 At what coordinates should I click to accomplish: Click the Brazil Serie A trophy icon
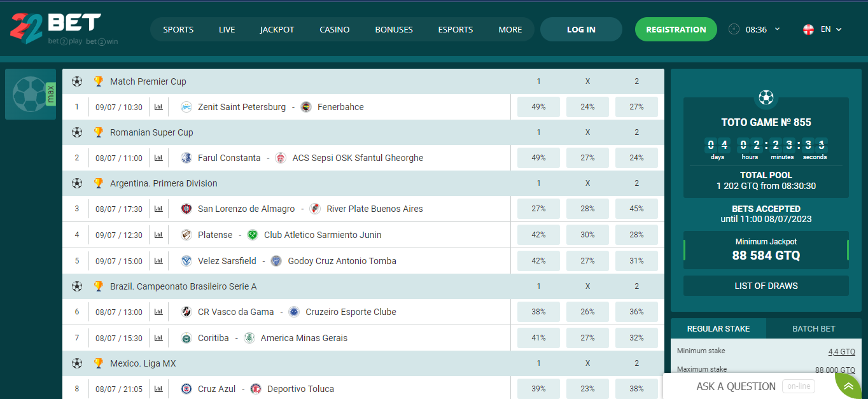coord(98,286)
